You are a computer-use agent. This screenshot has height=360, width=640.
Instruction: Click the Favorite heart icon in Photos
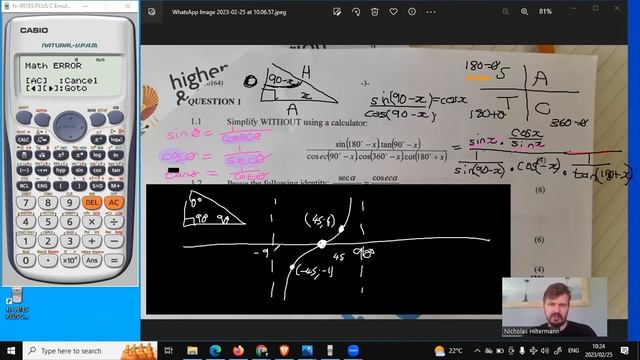[393, 12]
